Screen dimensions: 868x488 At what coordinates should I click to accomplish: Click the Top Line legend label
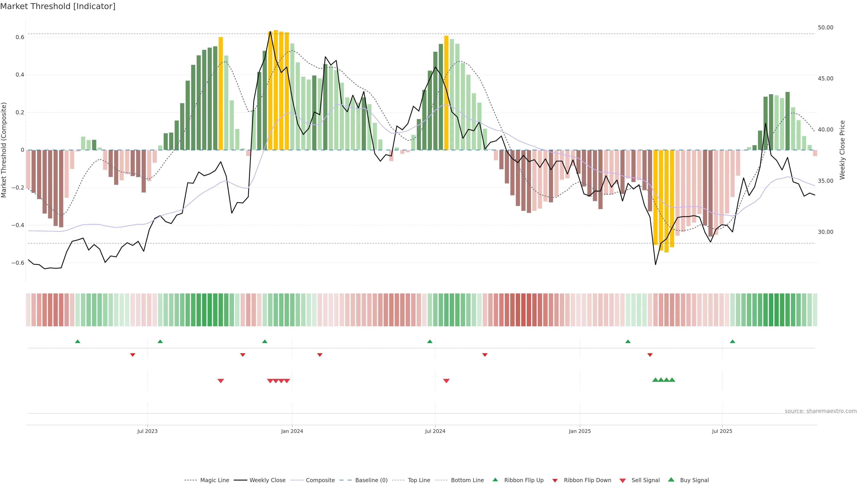[x=419, y=480]
